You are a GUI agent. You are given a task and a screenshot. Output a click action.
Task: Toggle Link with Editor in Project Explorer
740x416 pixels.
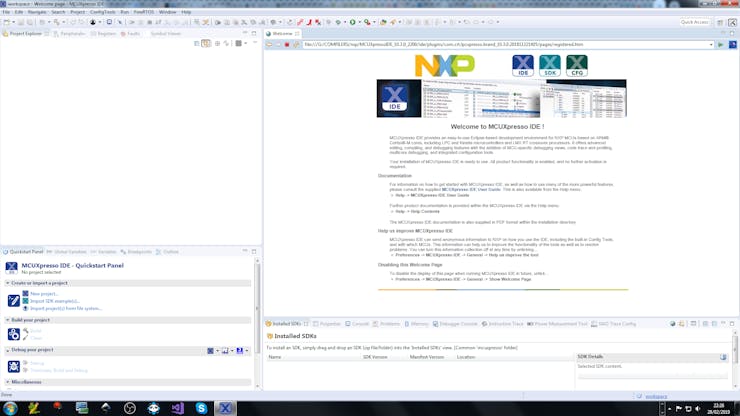(206, 43)
